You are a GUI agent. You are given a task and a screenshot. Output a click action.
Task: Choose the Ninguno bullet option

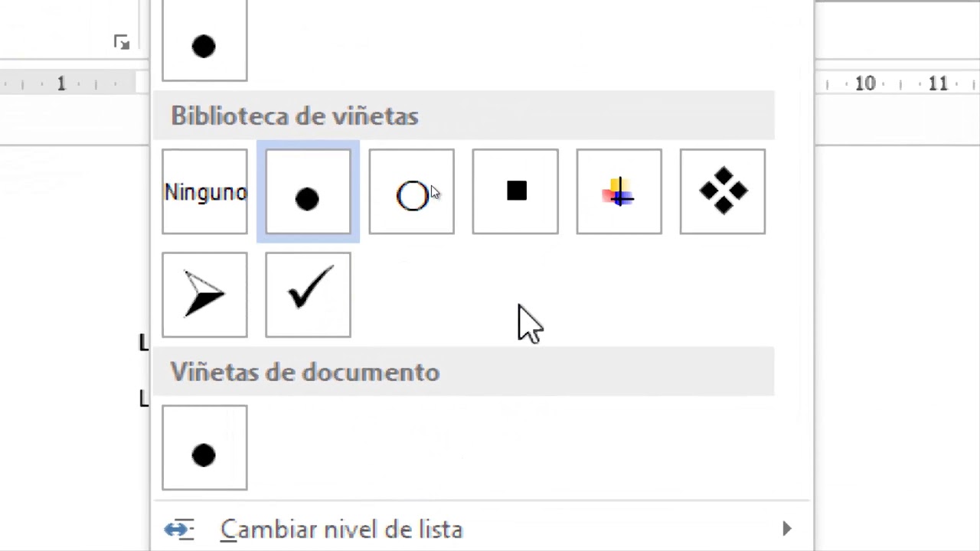click(x=204, y=192)
